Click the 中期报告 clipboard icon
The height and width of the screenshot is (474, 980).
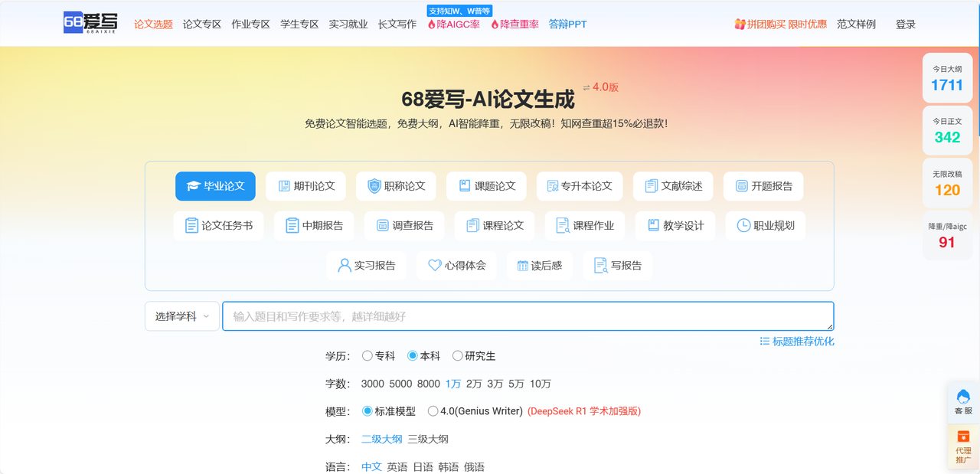292,226
